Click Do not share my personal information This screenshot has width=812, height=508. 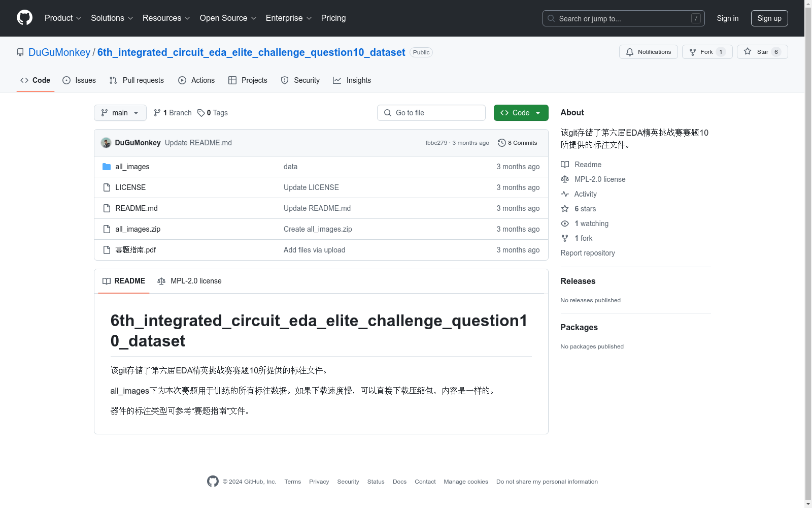547,482
